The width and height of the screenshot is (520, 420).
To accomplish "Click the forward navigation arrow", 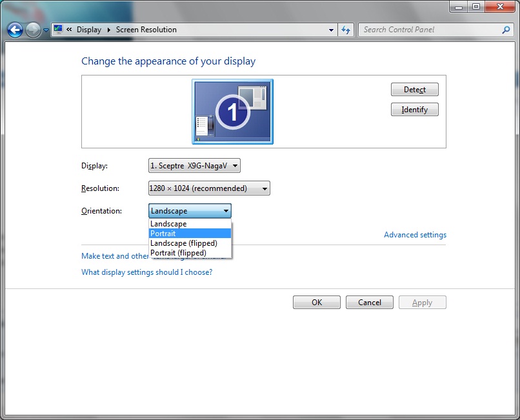I will click(x=32, y=30).
